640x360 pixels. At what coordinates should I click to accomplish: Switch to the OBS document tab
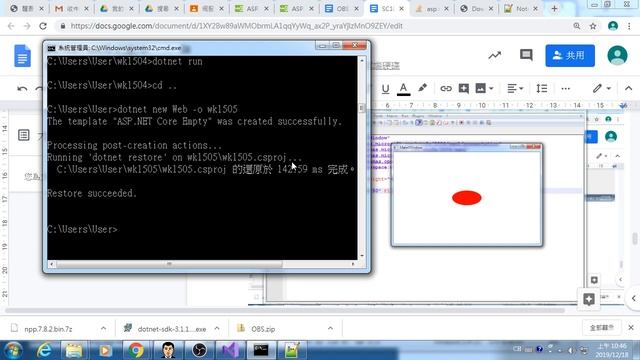point(341,9)
